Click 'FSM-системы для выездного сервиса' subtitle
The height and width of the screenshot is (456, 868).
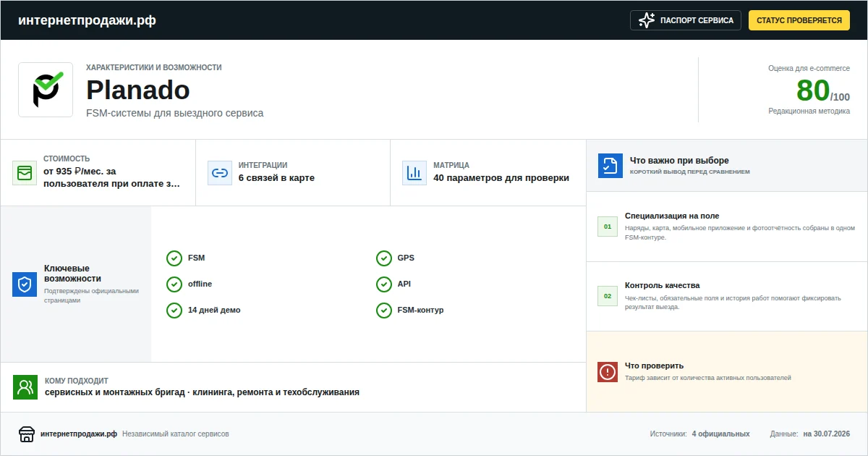[174, 113]
